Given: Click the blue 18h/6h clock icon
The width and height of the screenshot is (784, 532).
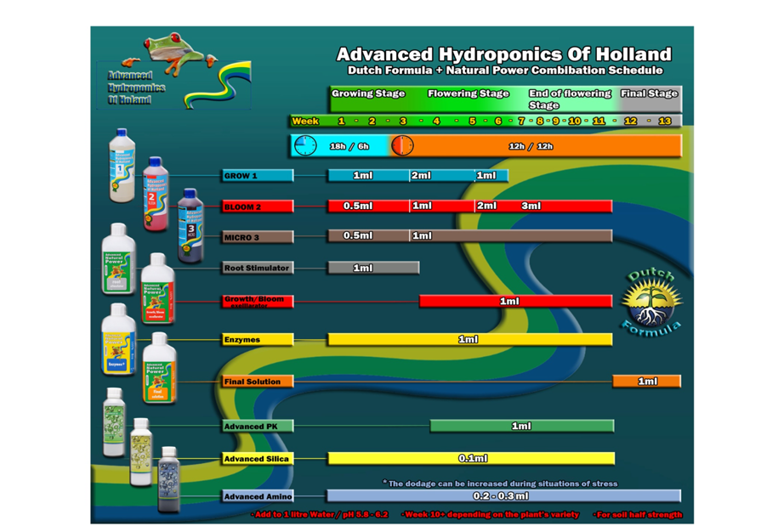Looking at the screenshot, I should [305, 146].
